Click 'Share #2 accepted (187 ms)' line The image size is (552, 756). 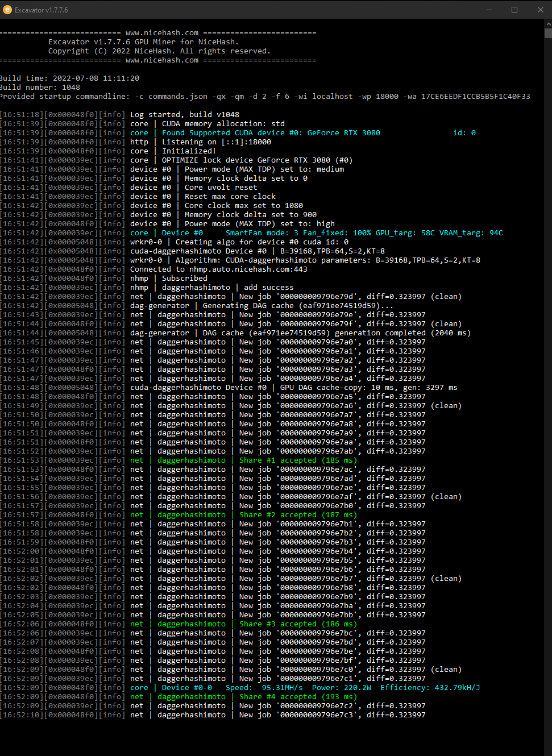[179, 515]
